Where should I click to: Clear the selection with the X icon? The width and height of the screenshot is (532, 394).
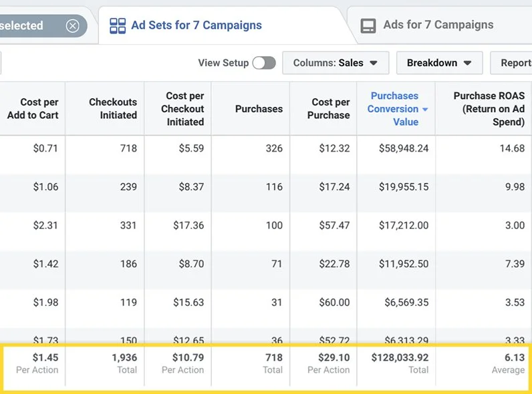click(73, 26)
